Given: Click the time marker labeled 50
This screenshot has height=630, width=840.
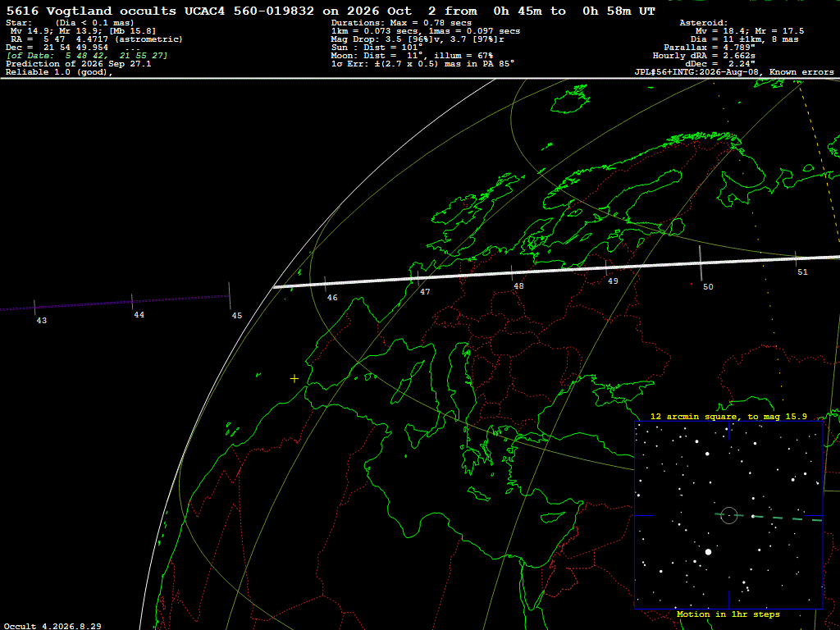Looking at the screenshot, I should (x=708, y=287).
